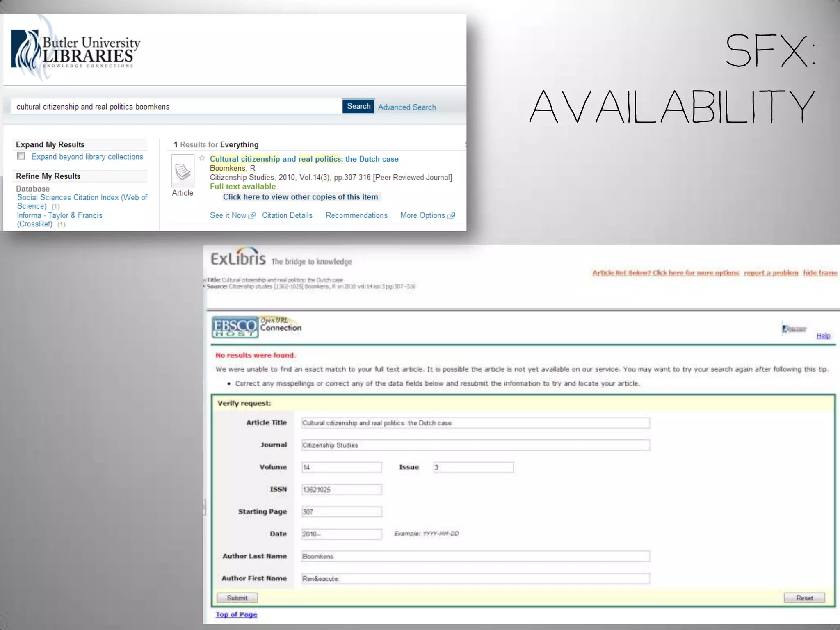Viewport: 840px width, 630px height.
Task: Open the Citation Details tab
Action: coord(287,215)
